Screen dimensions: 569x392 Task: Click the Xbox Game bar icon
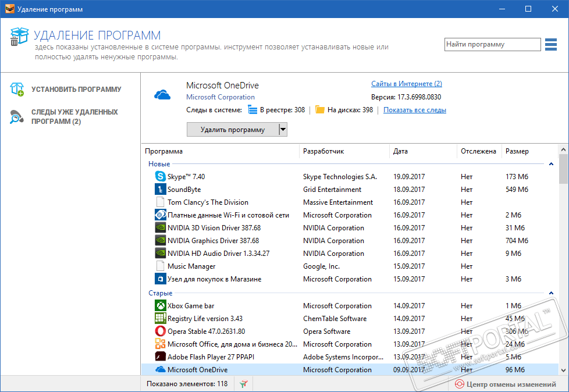click(161, 306)
